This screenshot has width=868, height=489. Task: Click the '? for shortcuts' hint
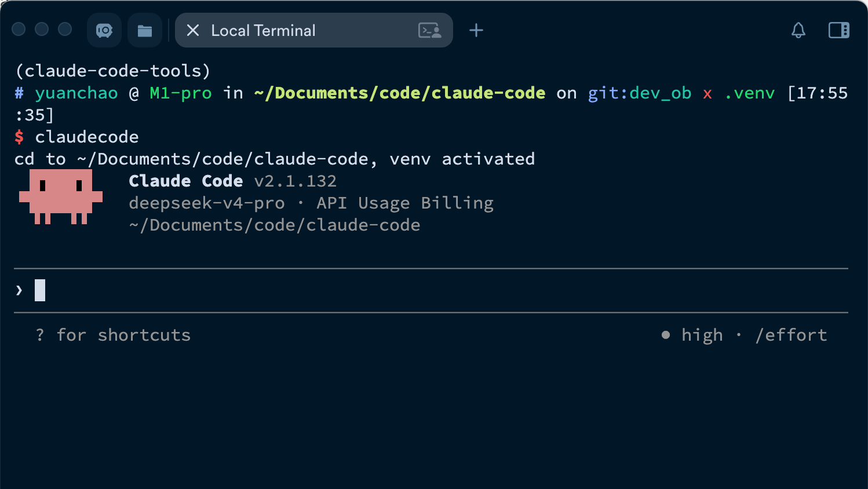(x=113, y=335)
